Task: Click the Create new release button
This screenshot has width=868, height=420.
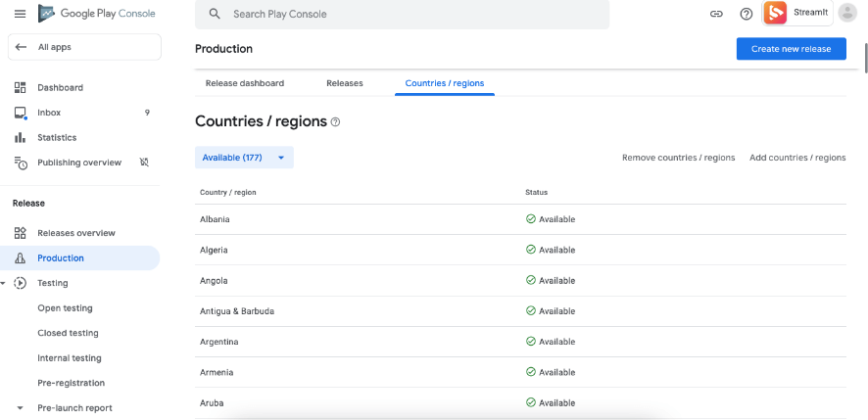Action: click(x=791, y=49)
